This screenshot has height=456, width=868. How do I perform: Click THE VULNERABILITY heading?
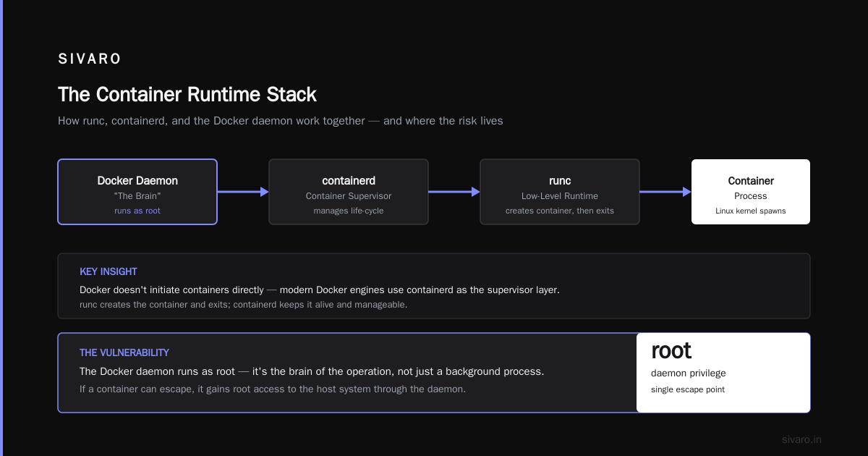tap(124, 352)
